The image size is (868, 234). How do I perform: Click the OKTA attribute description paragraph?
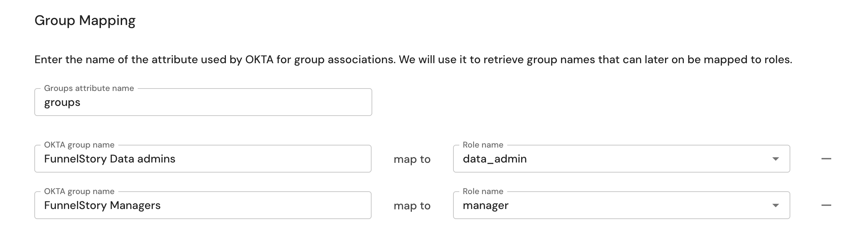[x=413, y=60]
